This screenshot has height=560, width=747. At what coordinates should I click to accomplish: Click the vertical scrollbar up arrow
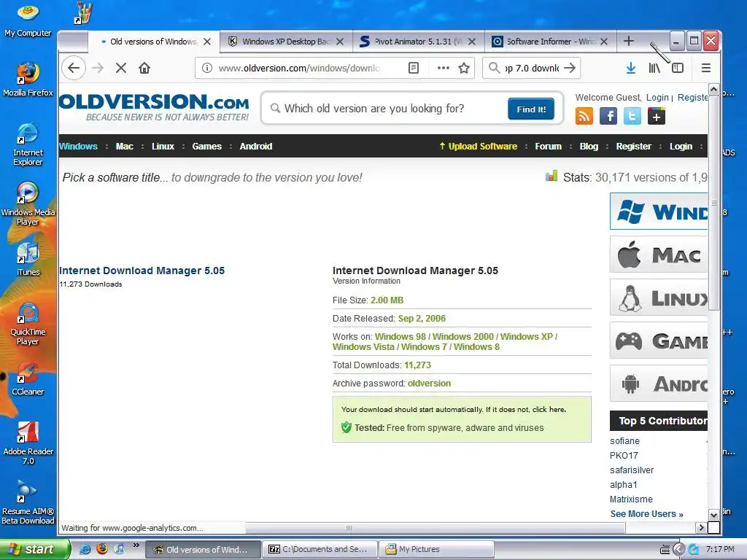coord(713,89)
